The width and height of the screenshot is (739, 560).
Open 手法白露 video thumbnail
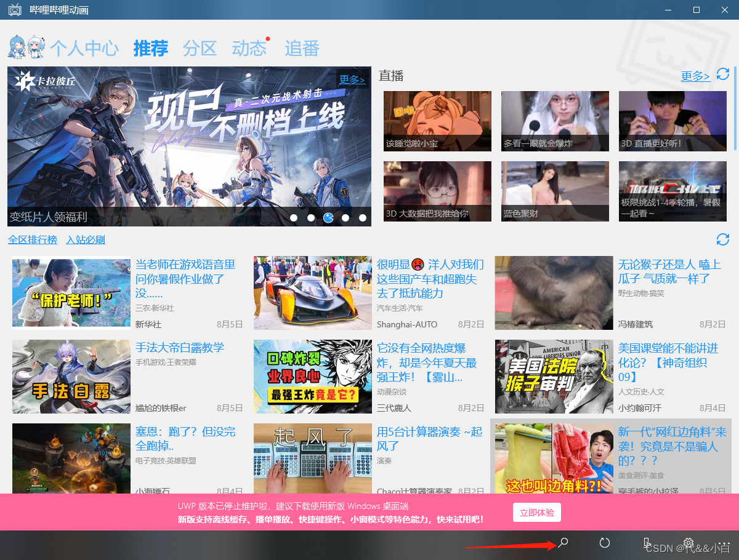click(x=71, y=377)
